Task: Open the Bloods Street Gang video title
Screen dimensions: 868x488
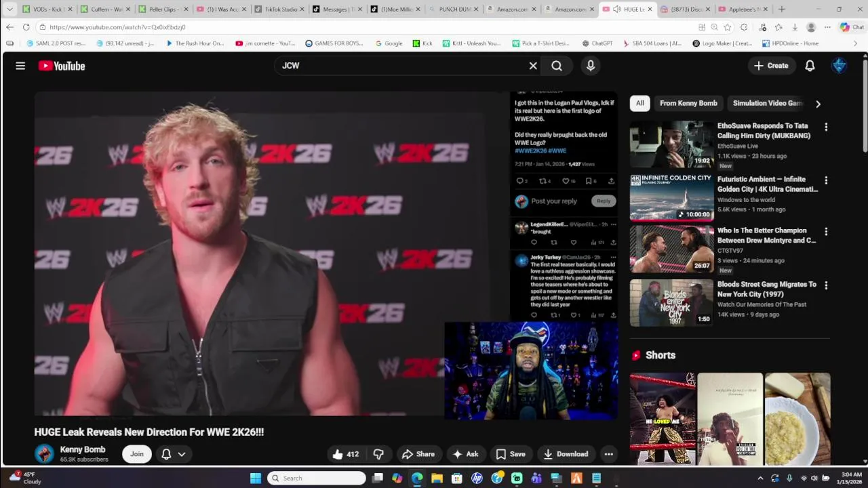Action: [767, 289]
